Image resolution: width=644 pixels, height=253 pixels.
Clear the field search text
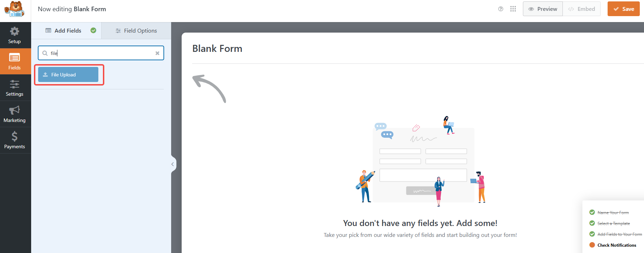coord(157,53)
